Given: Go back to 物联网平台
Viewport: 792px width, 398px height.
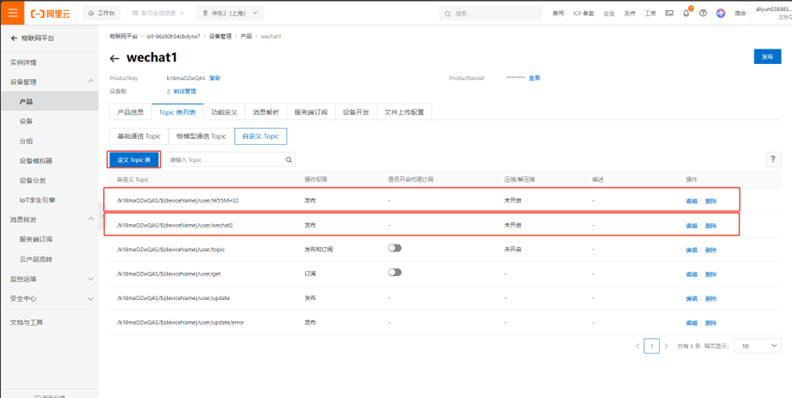Looking at the screenshot, I should pyautogui.click(x=32, y=38).
